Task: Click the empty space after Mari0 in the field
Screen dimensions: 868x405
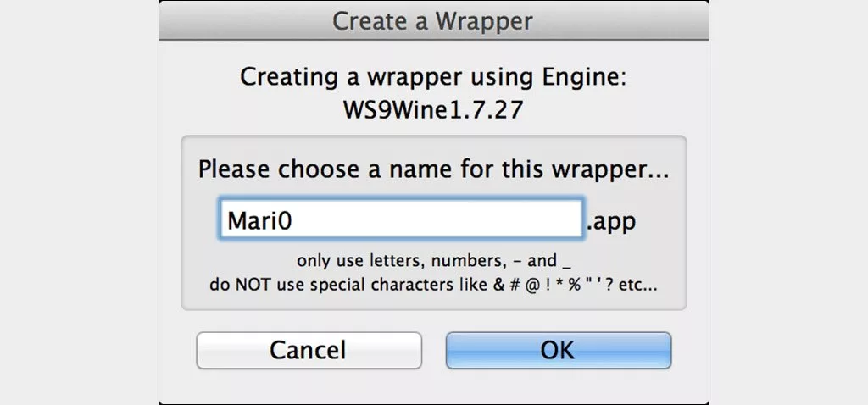Action: point(441,222)
